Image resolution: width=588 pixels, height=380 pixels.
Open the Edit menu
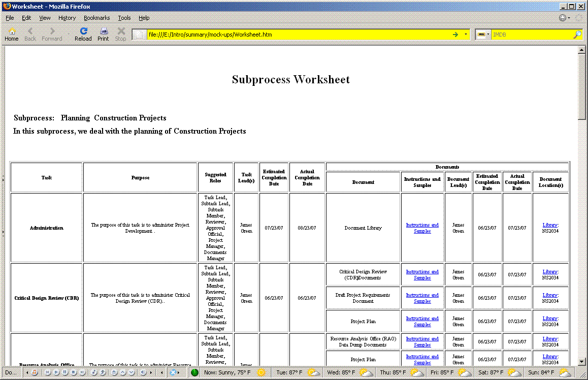pyautogui.click(x=26, y=18)
